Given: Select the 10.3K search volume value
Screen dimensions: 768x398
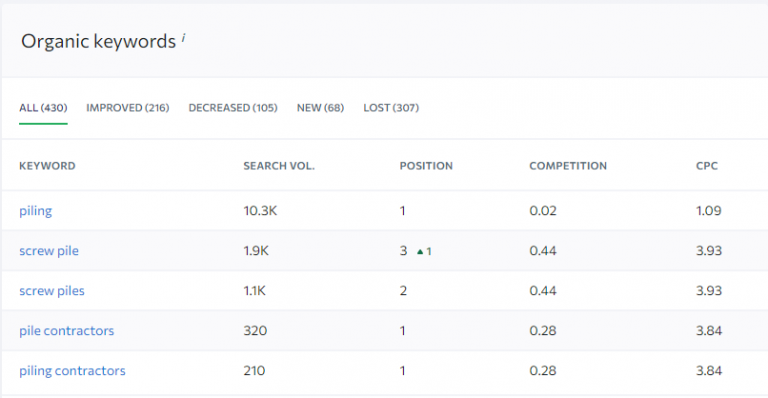Looking at the screenshot, I should point(260,211).
